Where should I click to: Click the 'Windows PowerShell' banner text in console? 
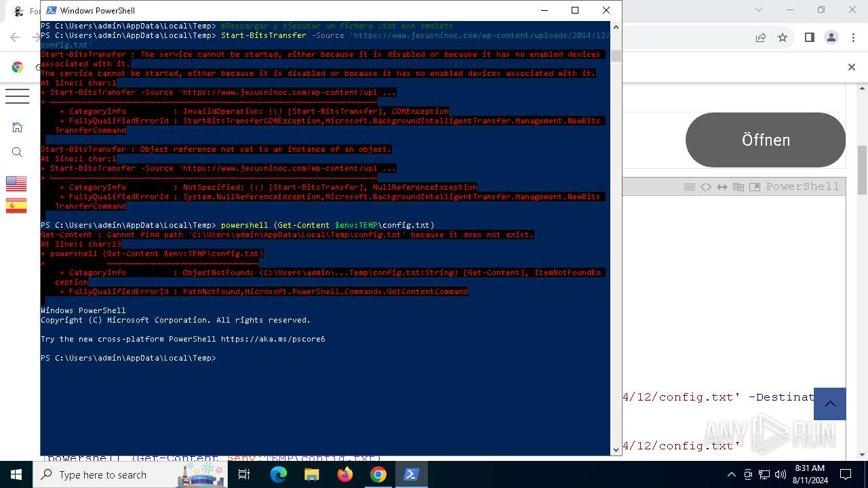[83, 310]
